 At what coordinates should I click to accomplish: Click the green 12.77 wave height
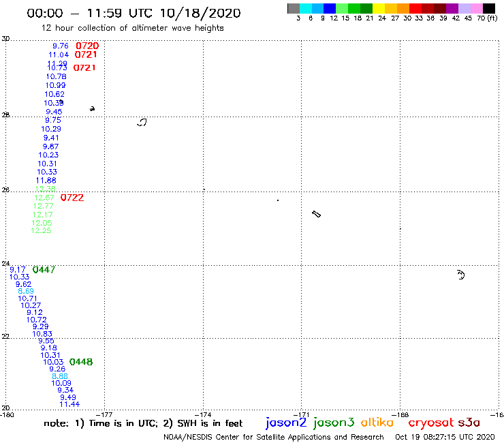click(43, 206)
